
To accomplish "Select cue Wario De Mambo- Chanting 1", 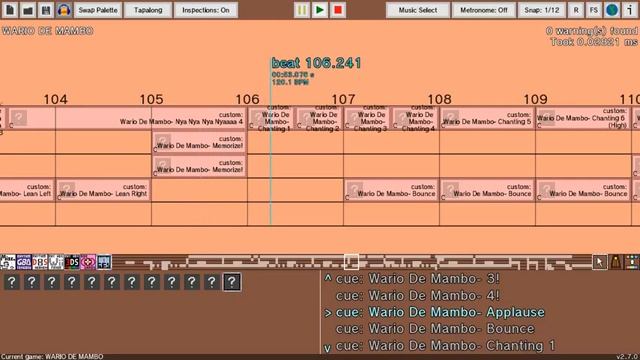I will pyautogui.click(x=446, y=346).
